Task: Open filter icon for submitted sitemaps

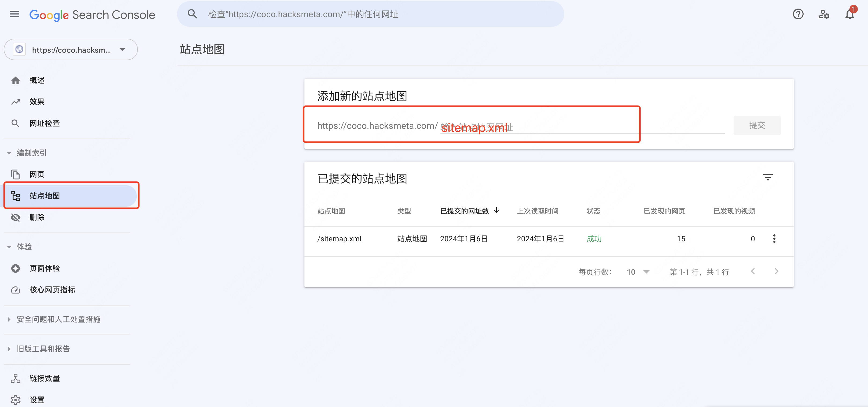Action: (768, 177)
